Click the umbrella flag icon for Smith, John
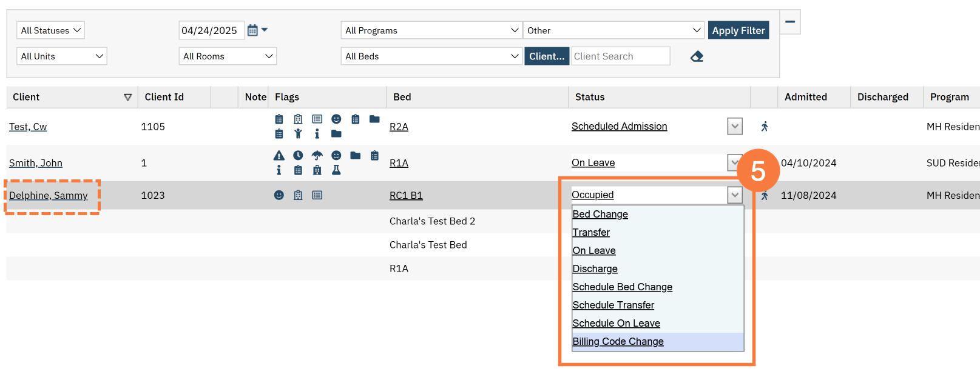The width and height of the screenshot is (980, 380). [x=317, y=155]
